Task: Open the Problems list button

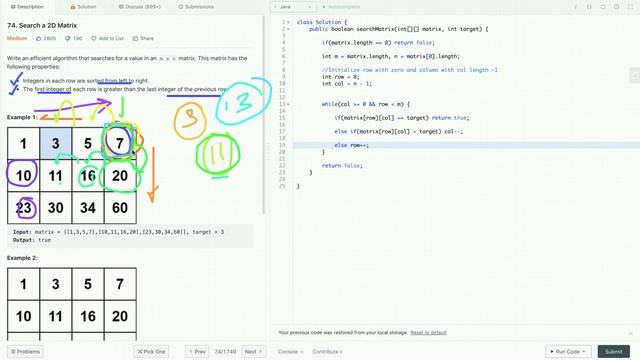Action: [x=25, y=351]
